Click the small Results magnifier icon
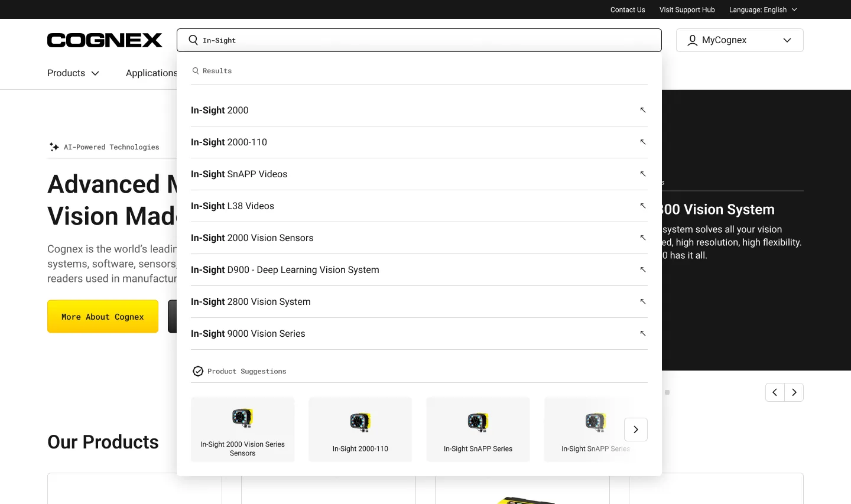This screenshot has width=851, height=504. [x=196, y=71]
